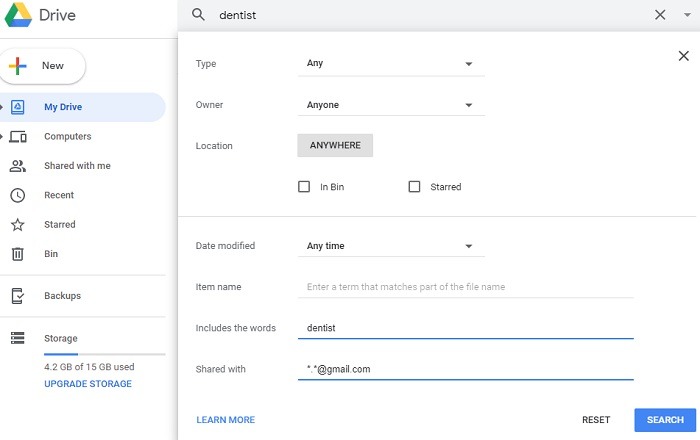Image resolution: width=700 pixels, height=440 pixels.
Task: Click the RESET button
Action: pos(596,420)
